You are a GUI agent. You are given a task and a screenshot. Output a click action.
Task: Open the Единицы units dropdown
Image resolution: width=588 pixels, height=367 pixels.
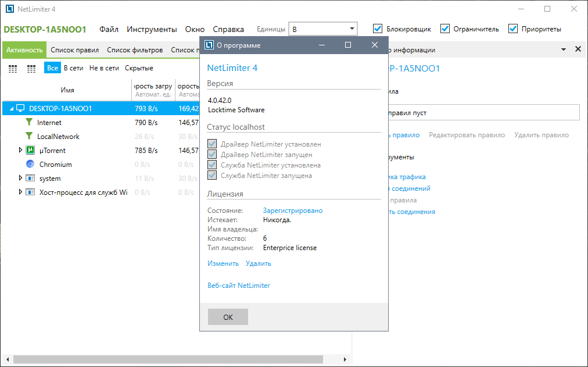pos(323,29)
